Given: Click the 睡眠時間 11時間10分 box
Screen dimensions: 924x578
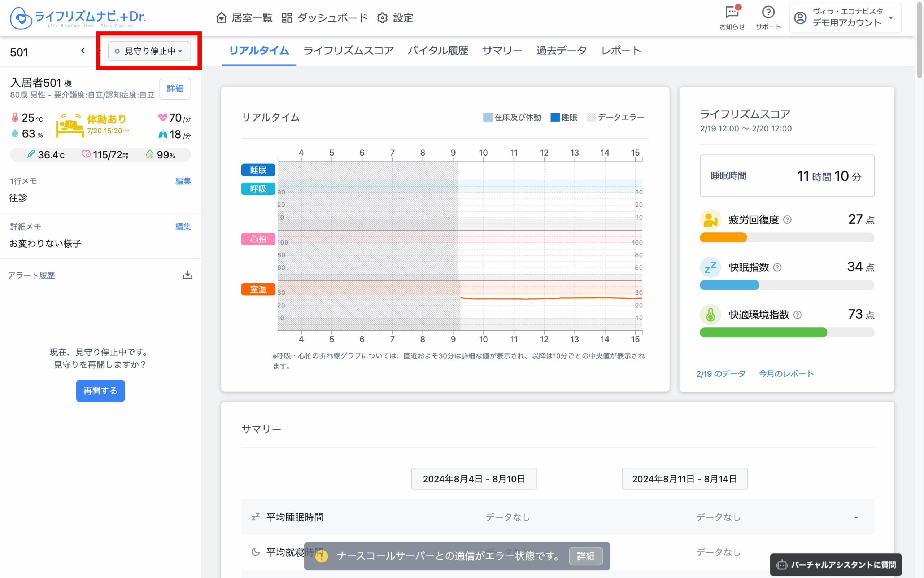Looking at the screenshot, I should coord(787,176).
